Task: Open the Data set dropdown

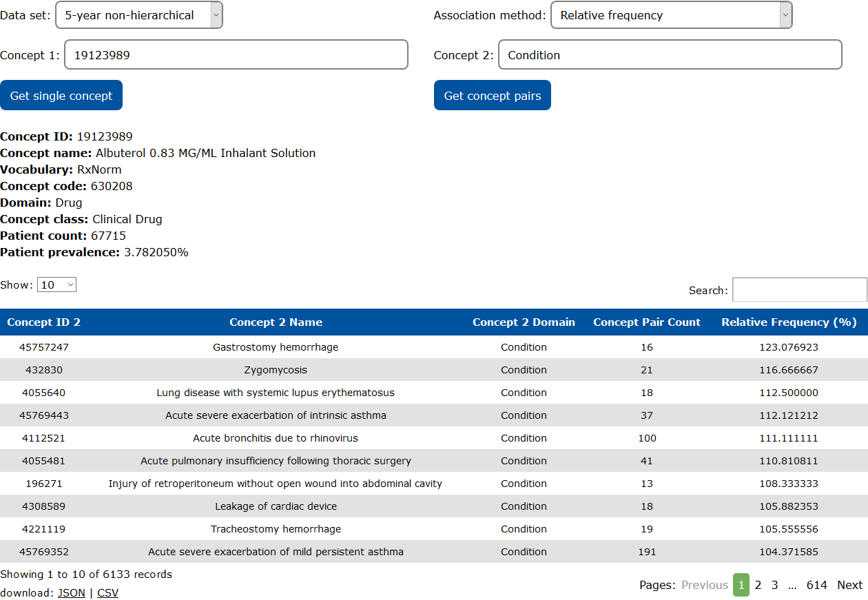Action: tap(139, 15)
